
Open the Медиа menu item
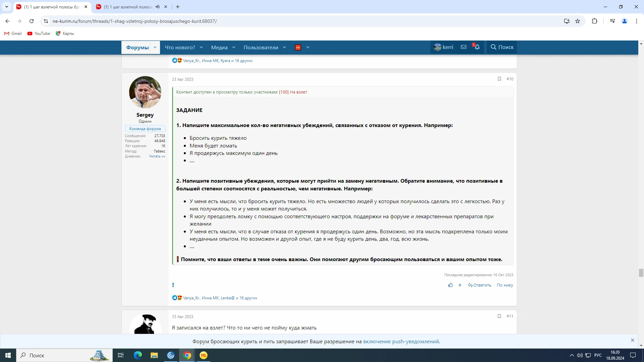[219, 48]
